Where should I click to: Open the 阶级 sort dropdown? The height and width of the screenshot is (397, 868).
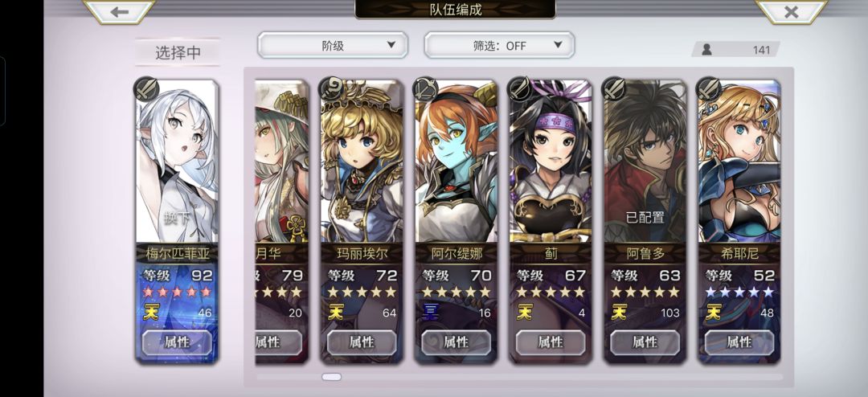[333, 45]
